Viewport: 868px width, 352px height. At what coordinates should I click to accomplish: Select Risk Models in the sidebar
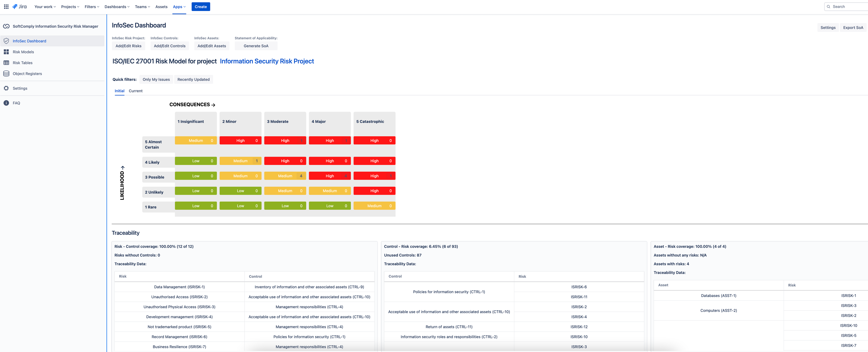coord(23,52)
